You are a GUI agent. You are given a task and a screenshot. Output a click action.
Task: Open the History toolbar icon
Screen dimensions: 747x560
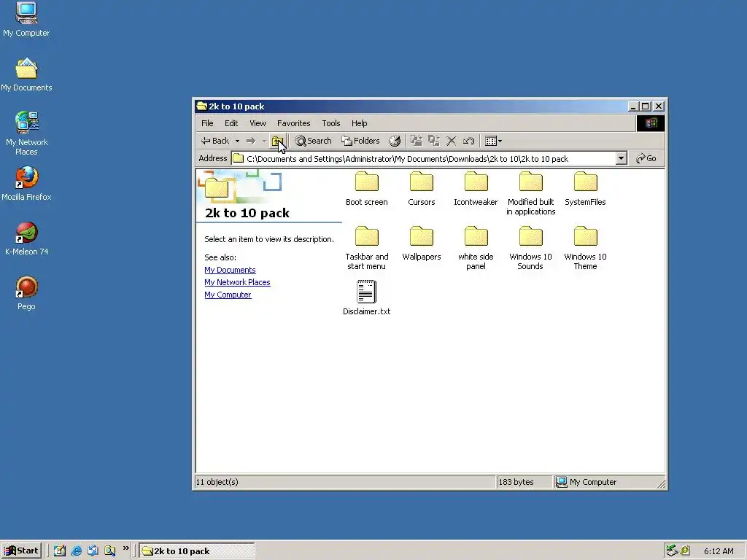395,141
